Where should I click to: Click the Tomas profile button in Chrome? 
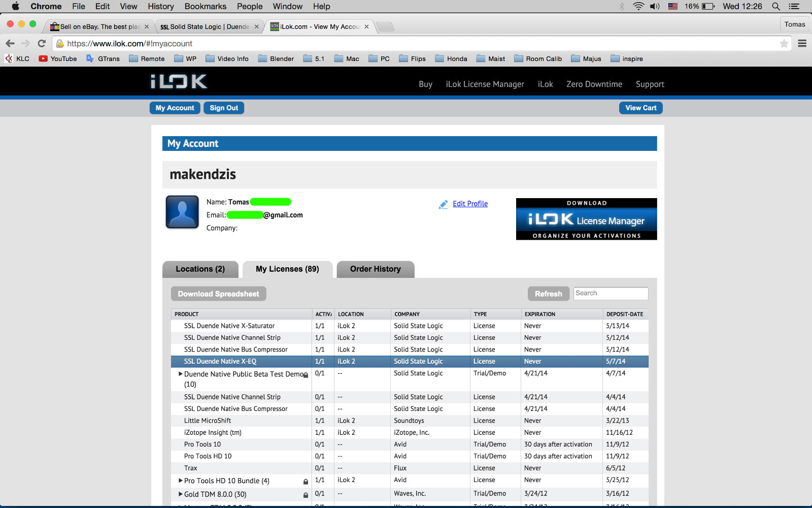[794, 24]
